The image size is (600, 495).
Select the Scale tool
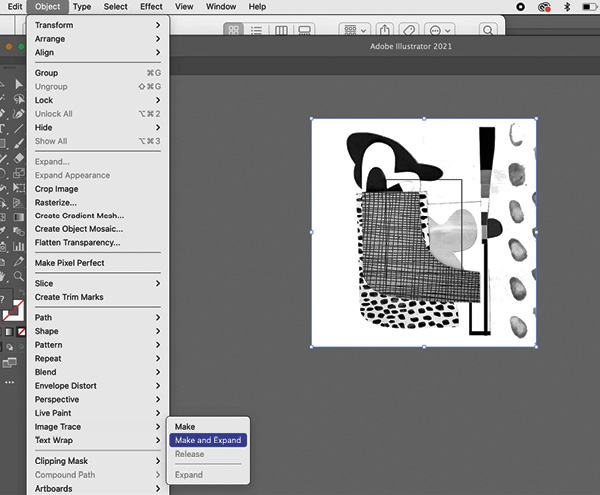click(x=18, y=173)
